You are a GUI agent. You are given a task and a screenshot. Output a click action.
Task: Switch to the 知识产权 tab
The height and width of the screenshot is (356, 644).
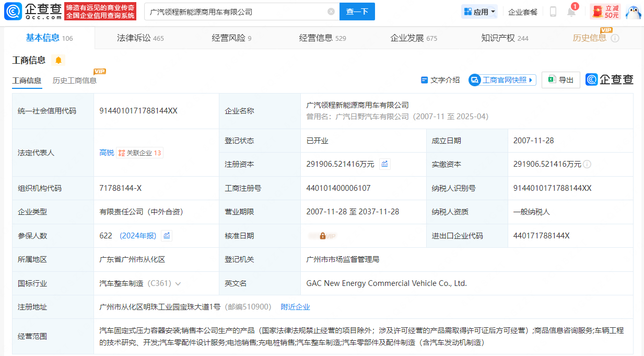point(505,38)
